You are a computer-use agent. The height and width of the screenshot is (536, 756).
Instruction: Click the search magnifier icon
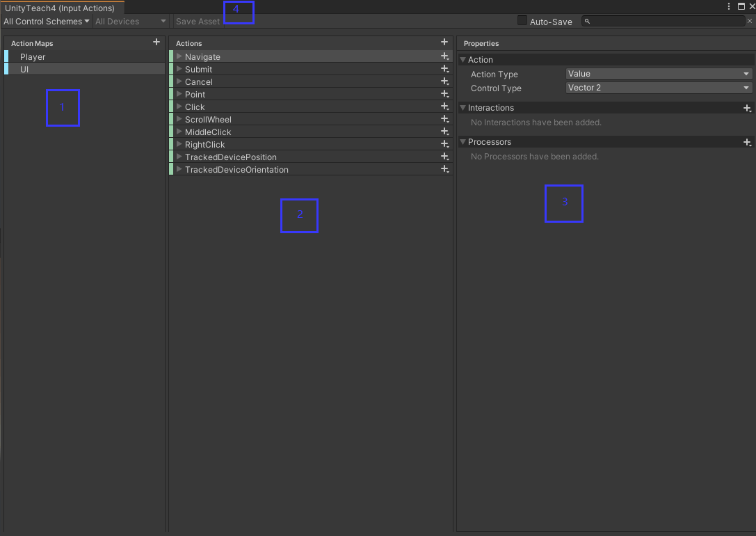(587, 21)
